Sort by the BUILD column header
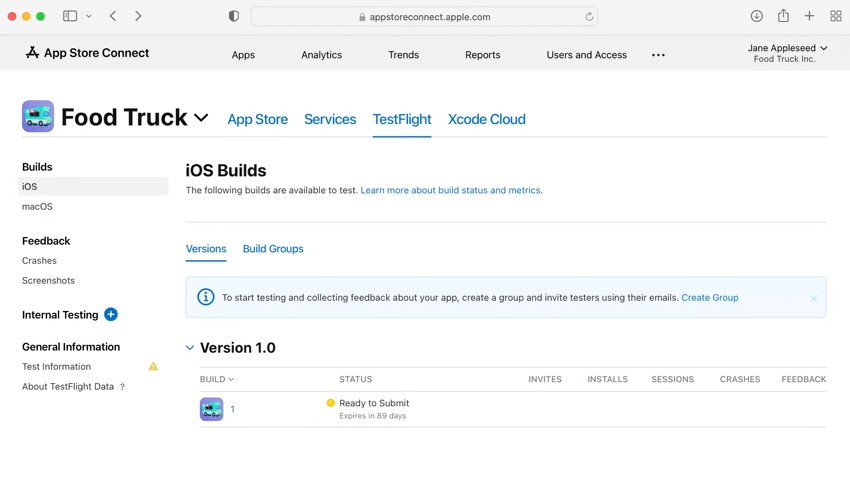The width and height of the screenshot is (850, 480). pyautogui.click(x=217, y=379)
